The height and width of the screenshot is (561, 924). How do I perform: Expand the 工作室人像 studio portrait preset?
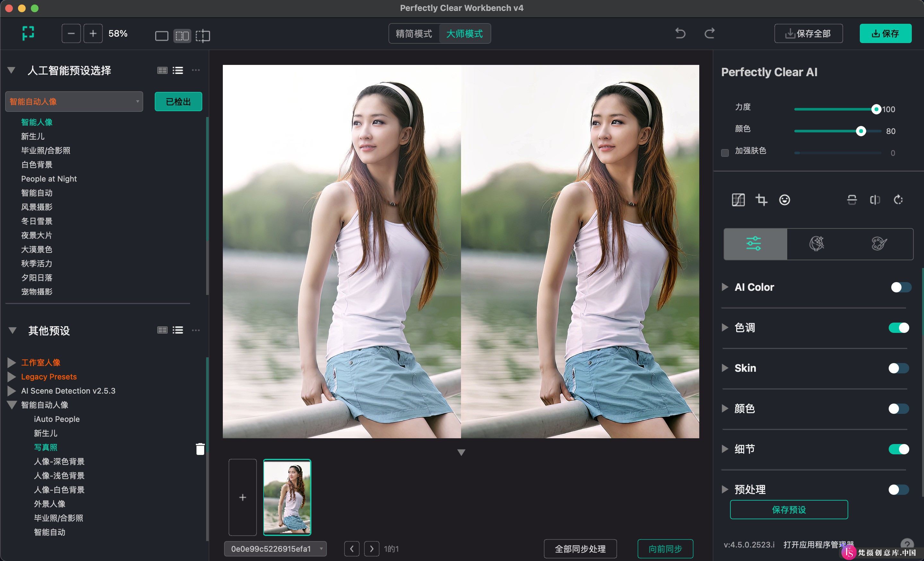pos(12,362)
